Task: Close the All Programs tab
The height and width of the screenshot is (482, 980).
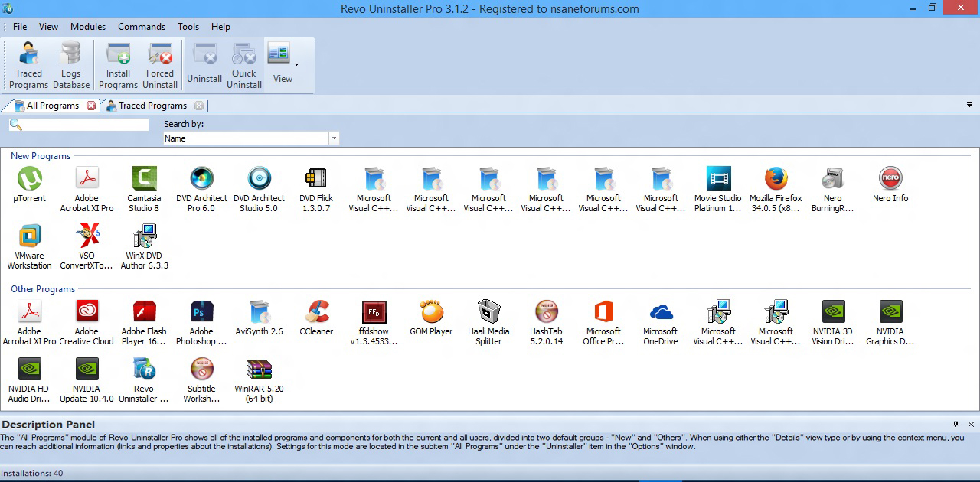Action: [x=91, y=106]
